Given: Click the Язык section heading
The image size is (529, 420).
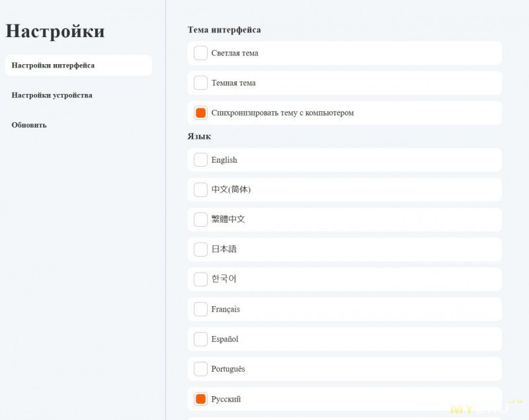Looking at the screenshot, I should tap(199, 136).
